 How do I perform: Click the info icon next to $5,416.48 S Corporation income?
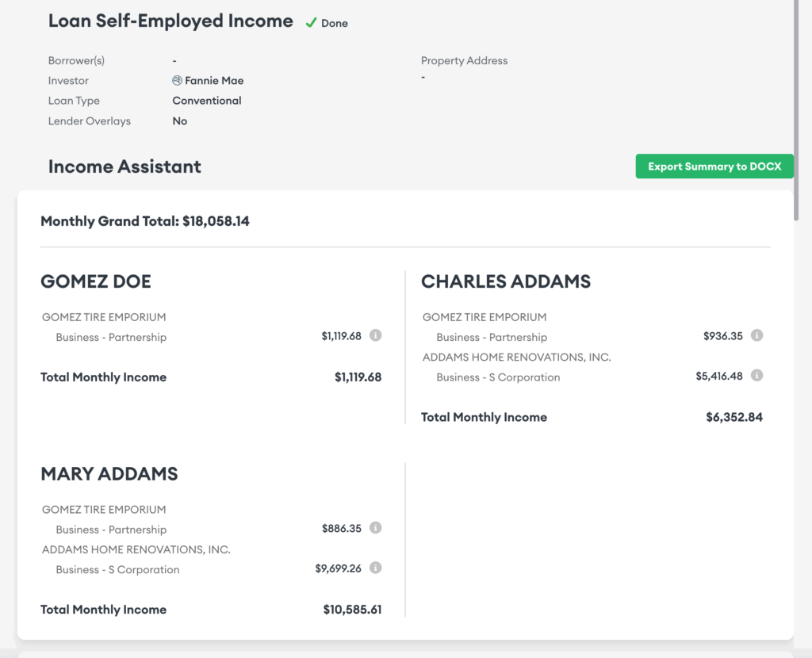click(756, 376)
